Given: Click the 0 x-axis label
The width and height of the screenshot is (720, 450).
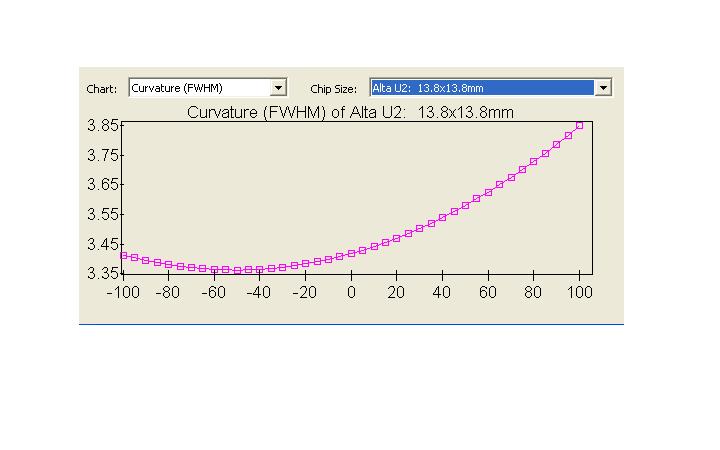Looking at the screenshot, I should pyautogui.click(x=351, y=292).
